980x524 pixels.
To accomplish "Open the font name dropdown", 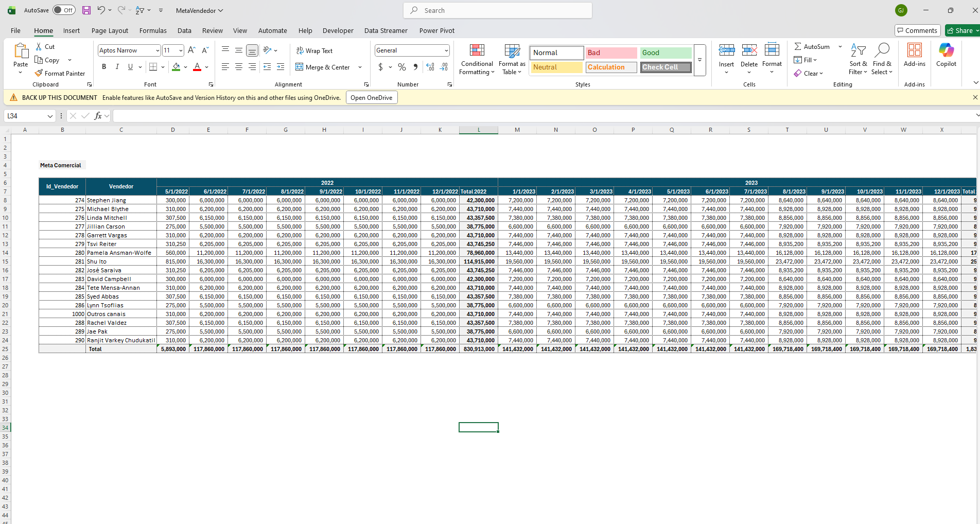I will [157, 50].
